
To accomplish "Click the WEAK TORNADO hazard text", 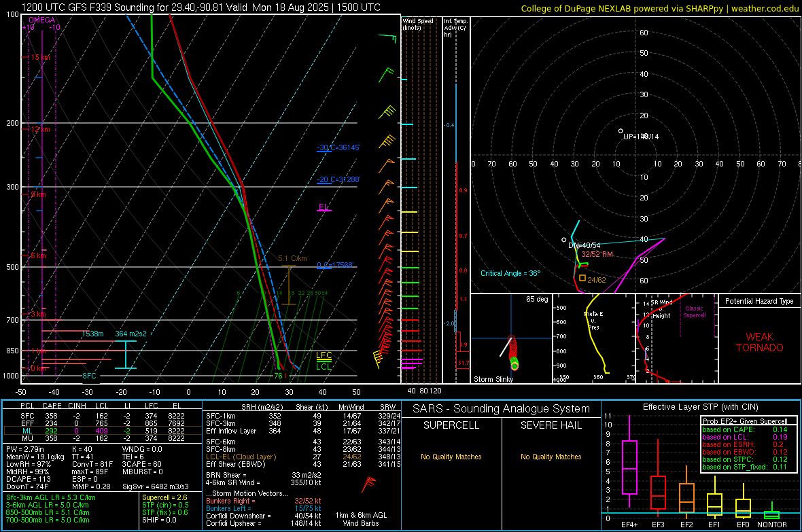I will tap(760, 342).
